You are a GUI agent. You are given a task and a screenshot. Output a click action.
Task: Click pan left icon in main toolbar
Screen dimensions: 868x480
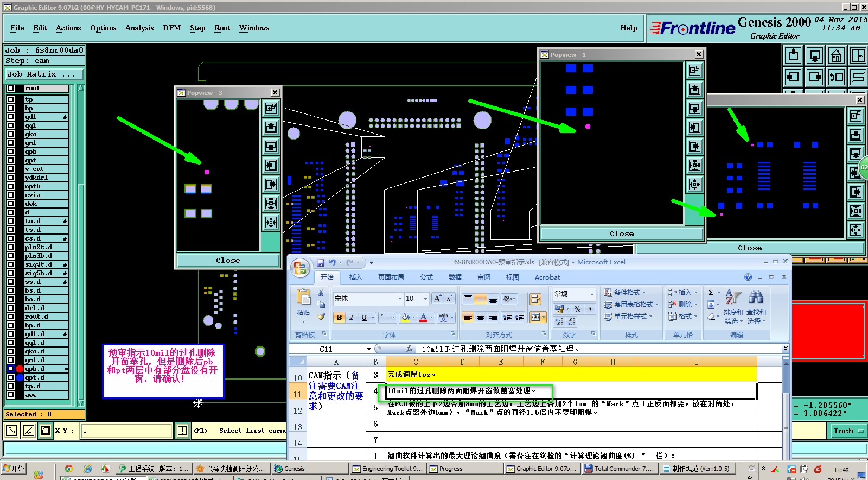pos(794,77)
